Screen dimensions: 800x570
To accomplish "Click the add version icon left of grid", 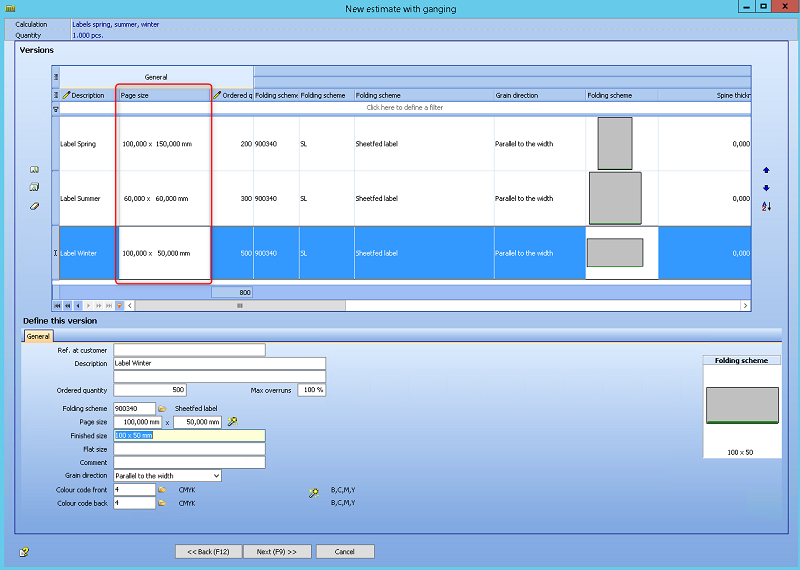I will pyautogui.click(x=34, y=169).
